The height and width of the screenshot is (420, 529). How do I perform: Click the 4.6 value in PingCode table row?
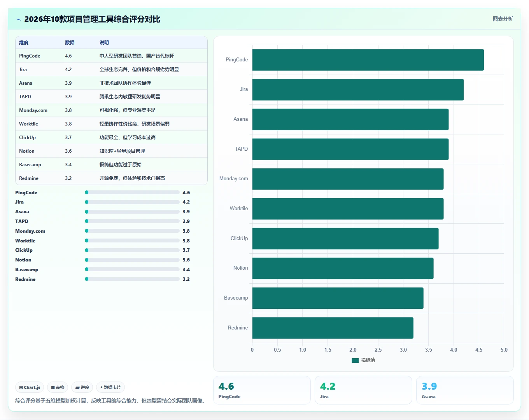coord(68,56)
